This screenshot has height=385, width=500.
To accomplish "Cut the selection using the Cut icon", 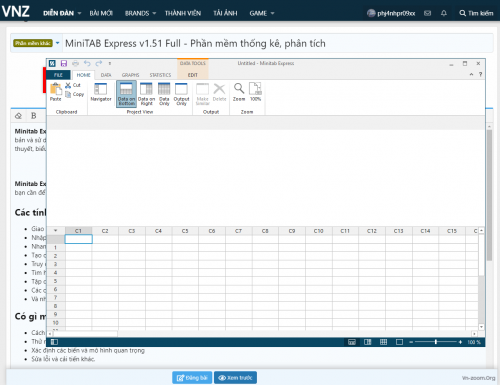I will tap(73, 85).
